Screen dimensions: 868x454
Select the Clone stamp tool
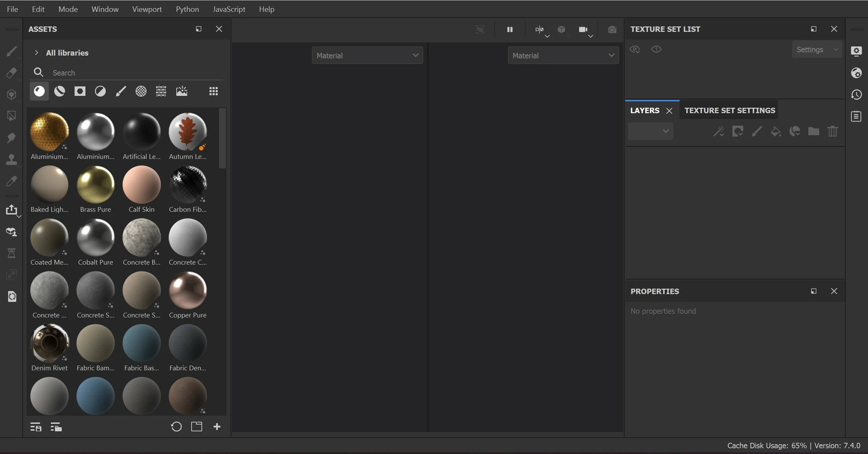coord(11,159)
